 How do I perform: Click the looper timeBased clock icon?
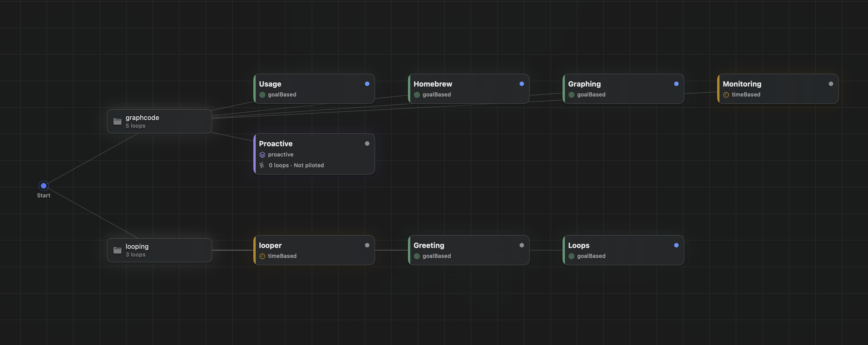pos(262,256)
